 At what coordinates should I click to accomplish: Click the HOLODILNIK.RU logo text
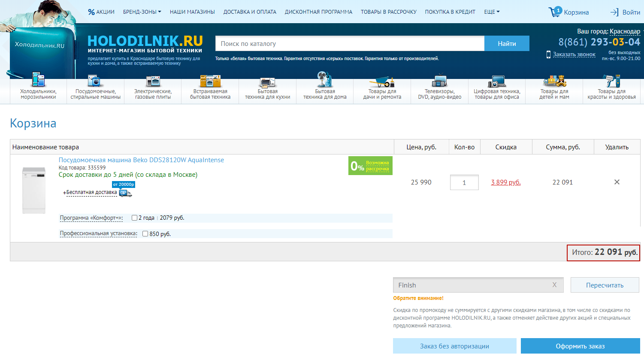[145, 41]
